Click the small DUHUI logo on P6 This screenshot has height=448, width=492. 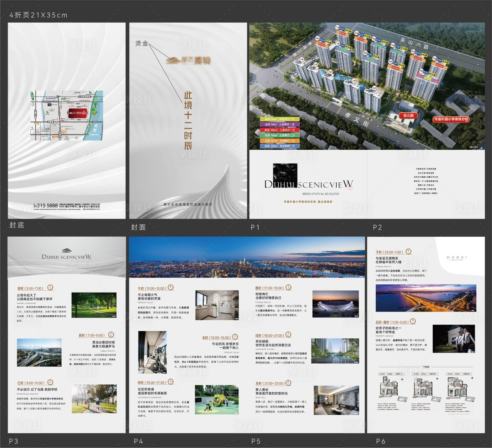457,258
